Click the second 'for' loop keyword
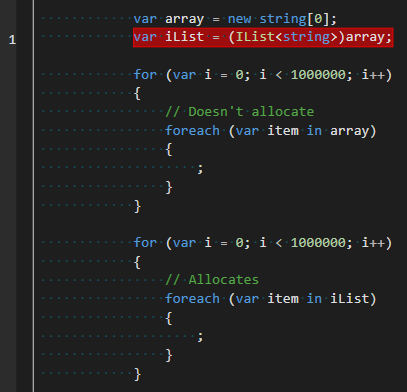The height and width of the screenshot is (392, 407). (x=145, y=242)
